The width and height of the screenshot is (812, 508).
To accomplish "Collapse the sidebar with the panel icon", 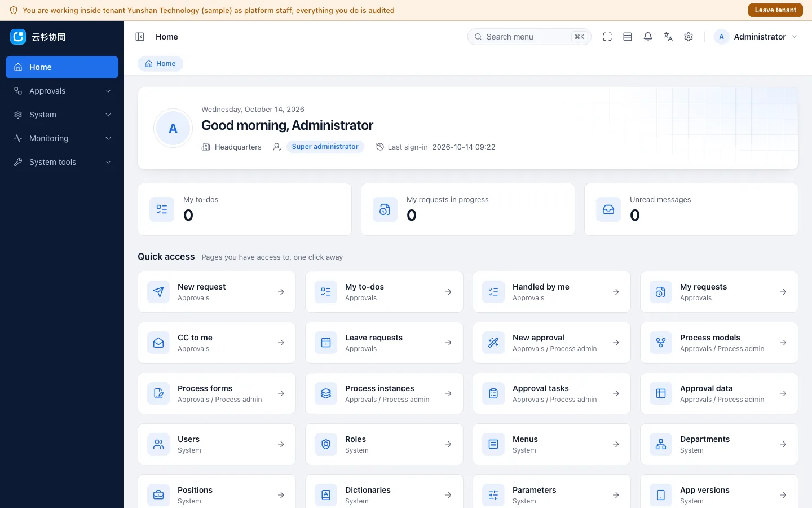I will coord(140,37).
